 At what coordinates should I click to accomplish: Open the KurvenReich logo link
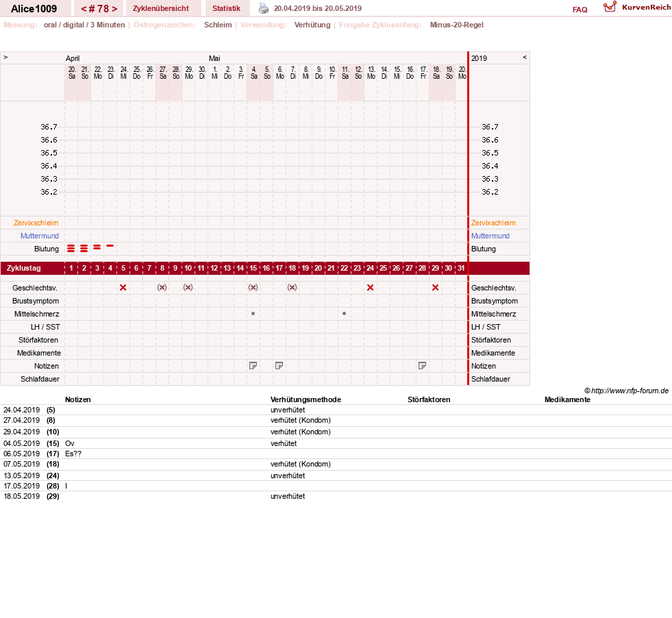pos(637,8)
